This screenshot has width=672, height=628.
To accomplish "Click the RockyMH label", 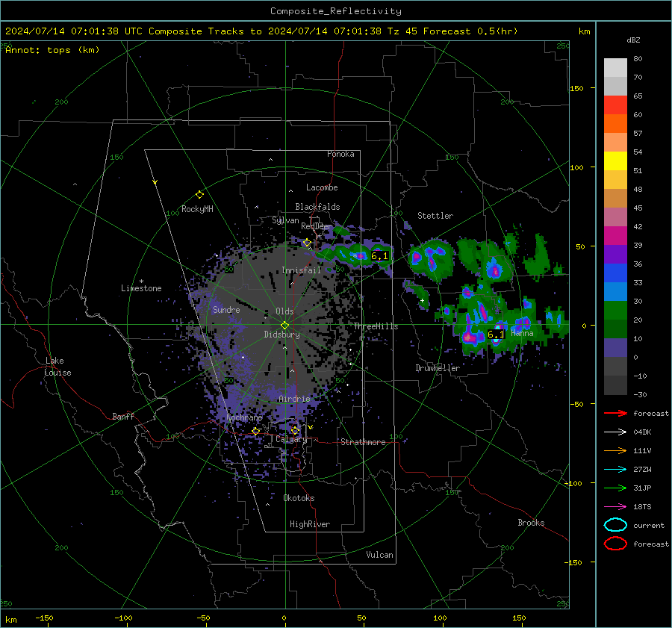I will 197,209.
